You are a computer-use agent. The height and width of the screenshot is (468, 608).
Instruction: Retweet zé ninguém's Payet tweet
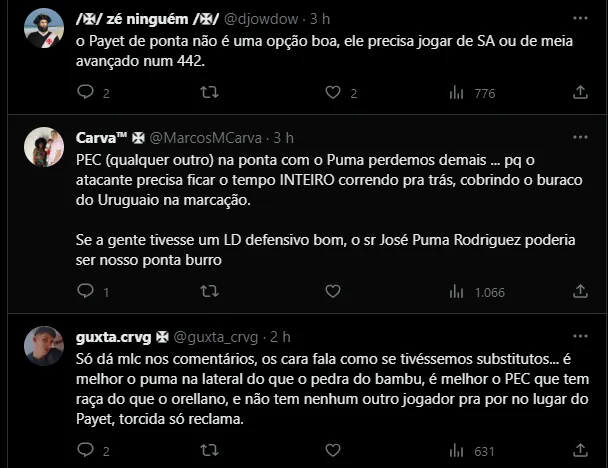(209, 93)
